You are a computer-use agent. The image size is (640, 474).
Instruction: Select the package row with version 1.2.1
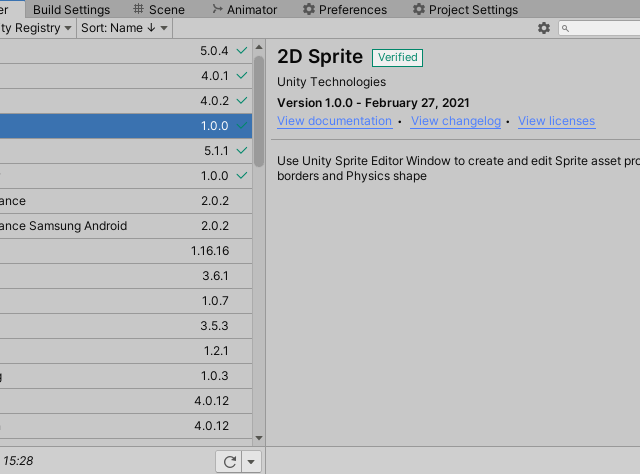click(x=126, y=351)
